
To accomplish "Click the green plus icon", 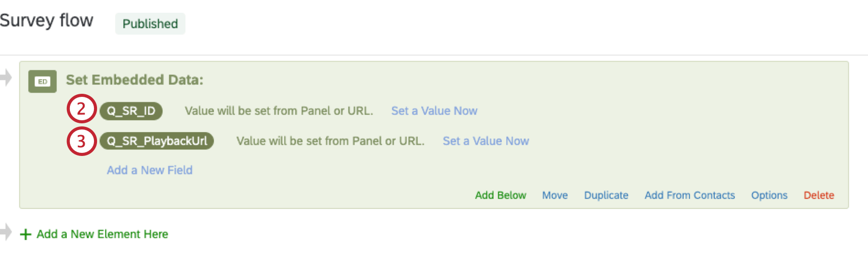I will tap(26, 234).
